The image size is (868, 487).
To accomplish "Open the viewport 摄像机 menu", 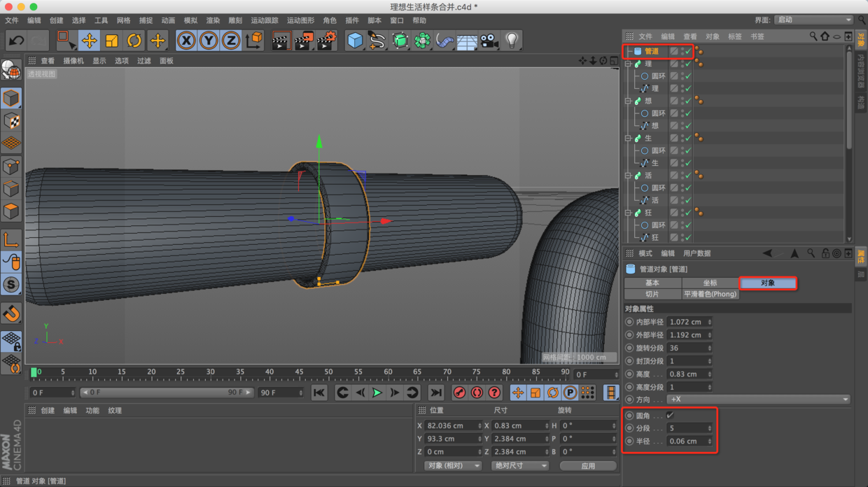I will click(x=73, y=61).
